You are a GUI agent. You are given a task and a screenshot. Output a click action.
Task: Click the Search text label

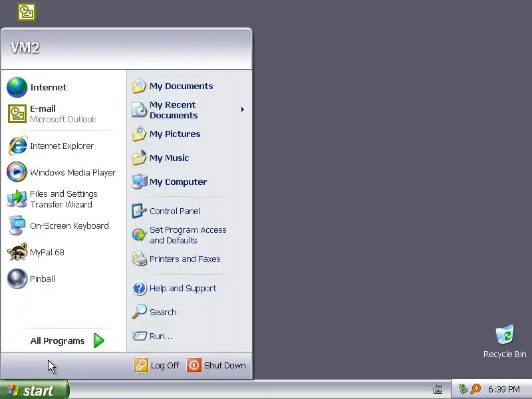(x=163, y=312)
